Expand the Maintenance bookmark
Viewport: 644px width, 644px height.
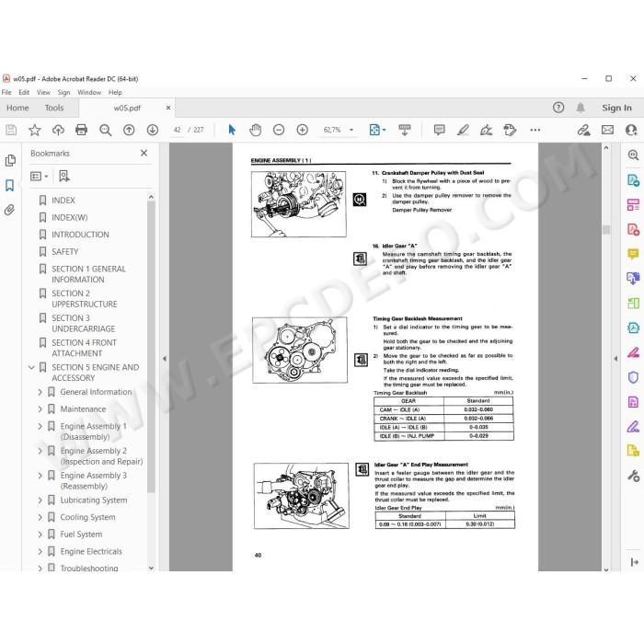pos(40,409)
